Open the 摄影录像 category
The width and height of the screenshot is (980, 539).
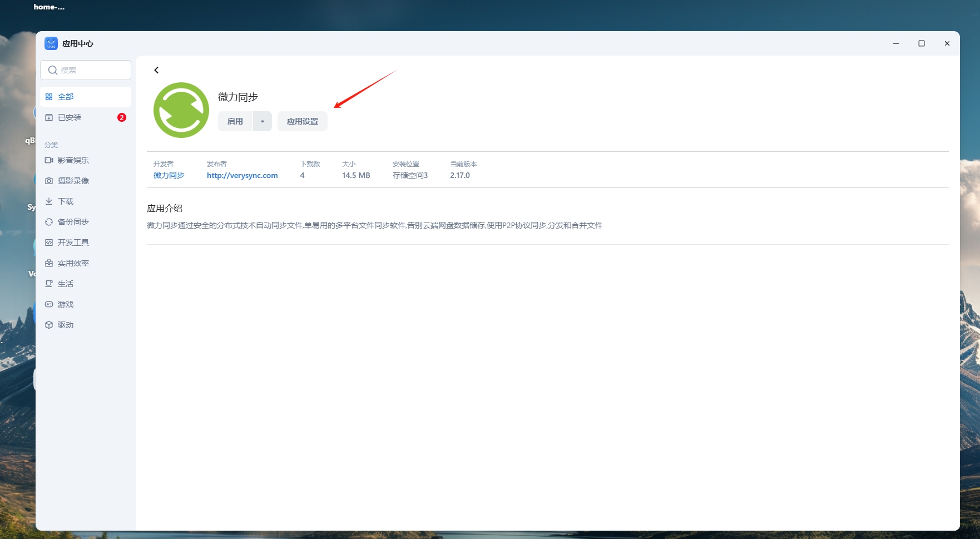(x=86, y=181)
